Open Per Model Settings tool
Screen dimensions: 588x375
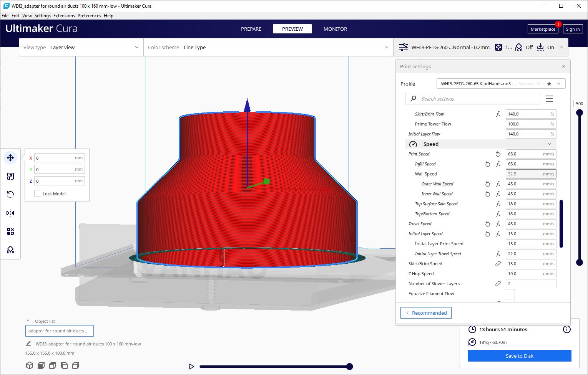pyautogui.click(x=10, y=231)
